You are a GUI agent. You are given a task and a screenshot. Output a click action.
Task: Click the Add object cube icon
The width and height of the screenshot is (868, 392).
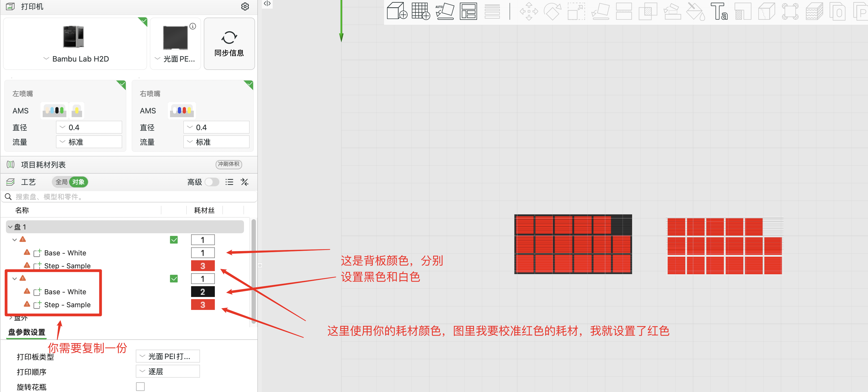[x=397, y=11]
